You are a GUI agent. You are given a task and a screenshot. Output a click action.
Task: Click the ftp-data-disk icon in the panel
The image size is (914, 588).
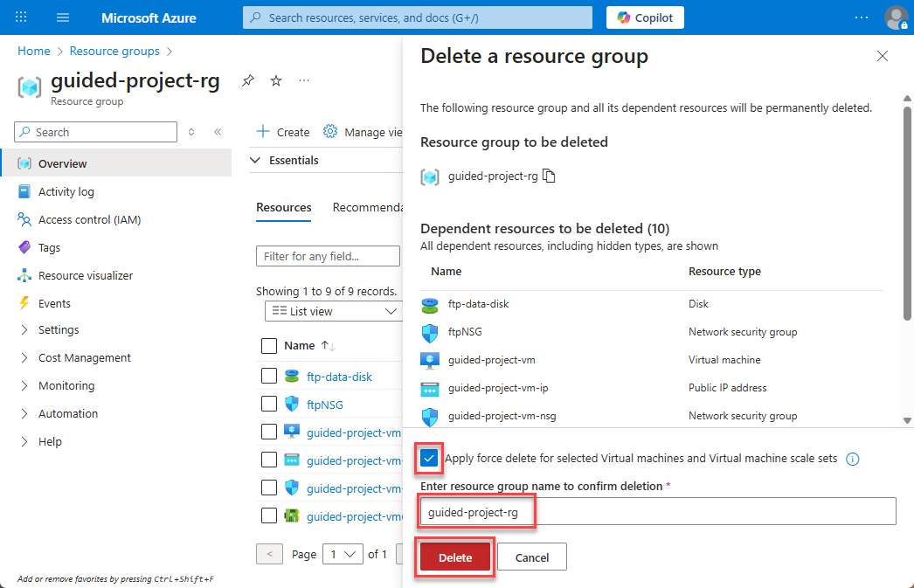coord(430,305)
